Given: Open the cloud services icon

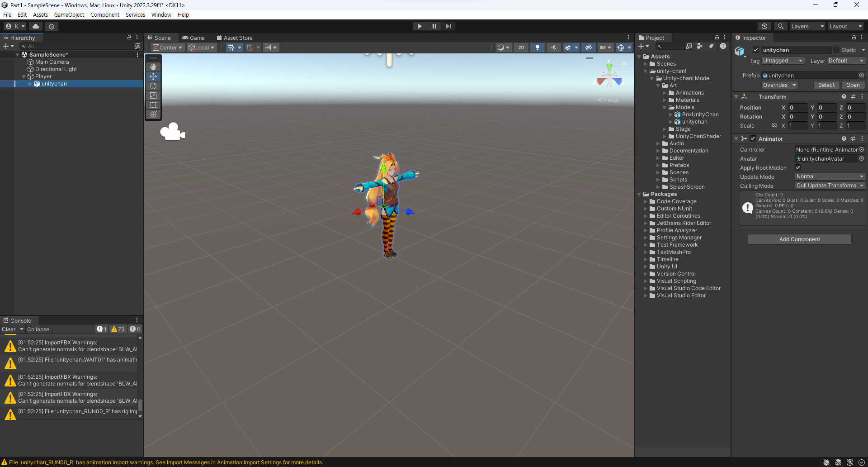Looking at the screenshot, I should pos(36,26).
